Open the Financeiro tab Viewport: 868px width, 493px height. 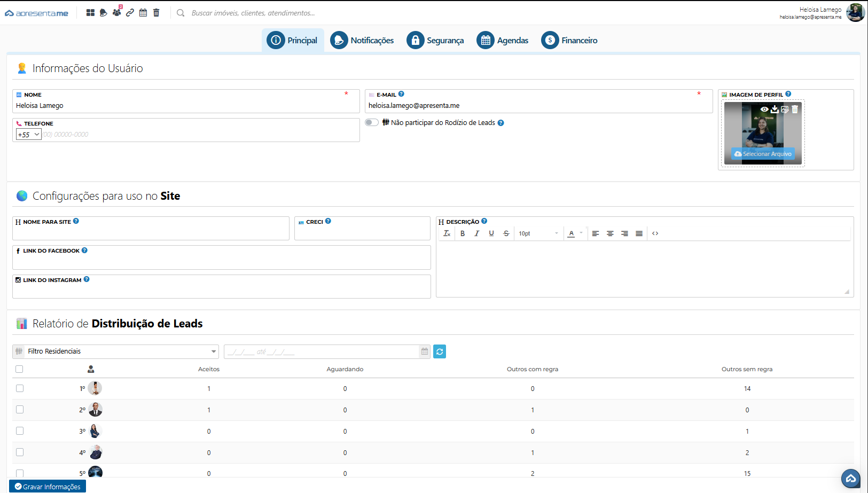click(x=569, y=41)
